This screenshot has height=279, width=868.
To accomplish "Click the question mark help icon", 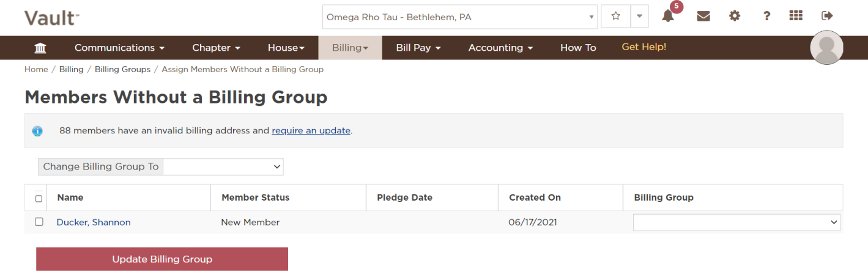I will tap(766, 17).
